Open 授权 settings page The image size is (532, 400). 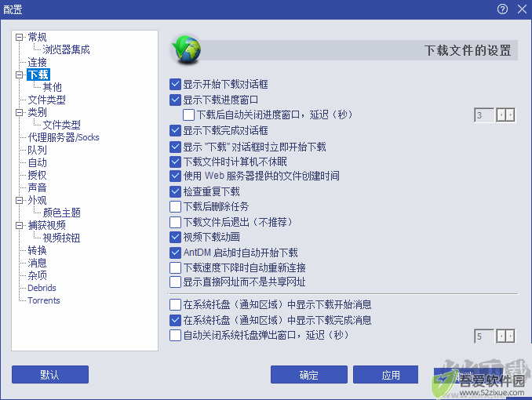click(37, 175)
